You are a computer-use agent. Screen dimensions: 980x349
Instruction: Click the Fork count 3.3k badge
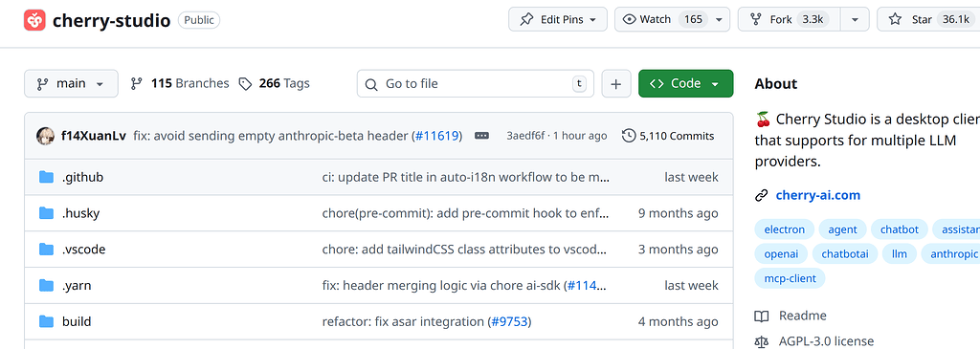point(813,19)
